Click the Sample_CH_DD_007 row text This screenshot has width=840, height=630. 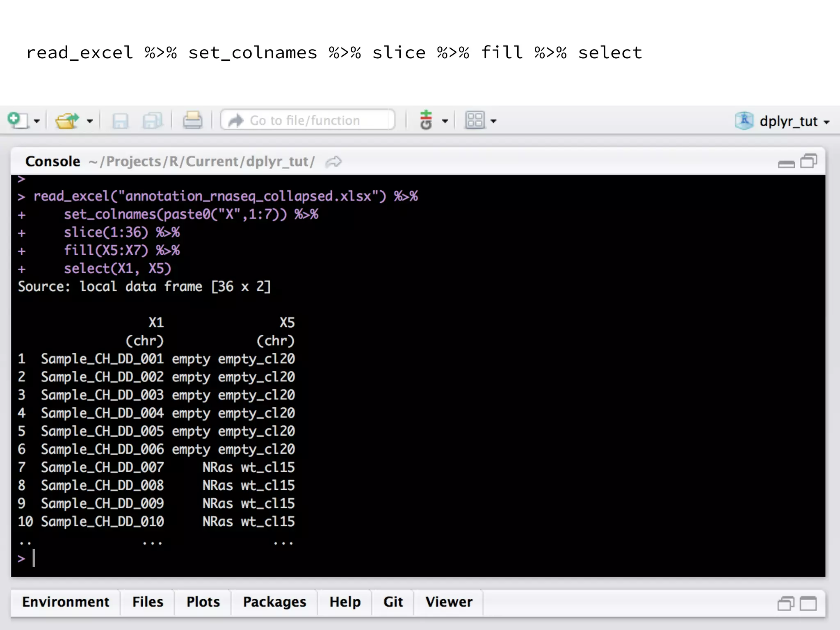tap(103, 467)
